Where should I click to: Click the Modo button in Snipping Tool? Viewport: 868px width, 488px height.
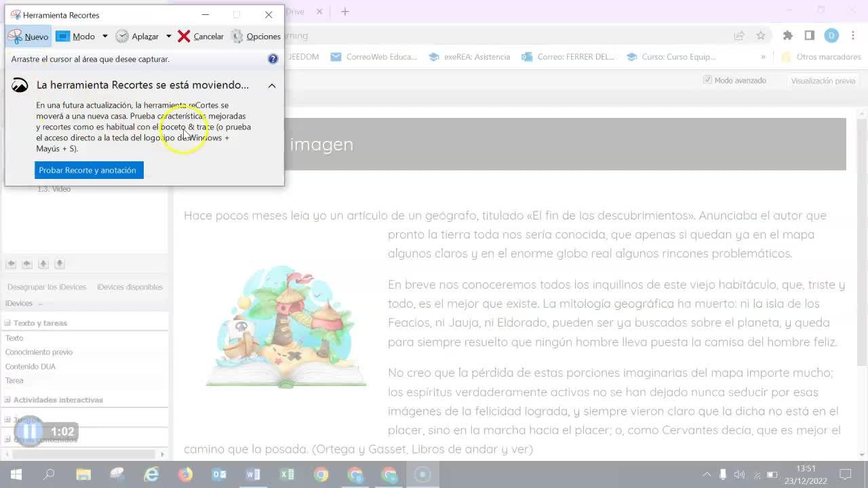(76, 37)
